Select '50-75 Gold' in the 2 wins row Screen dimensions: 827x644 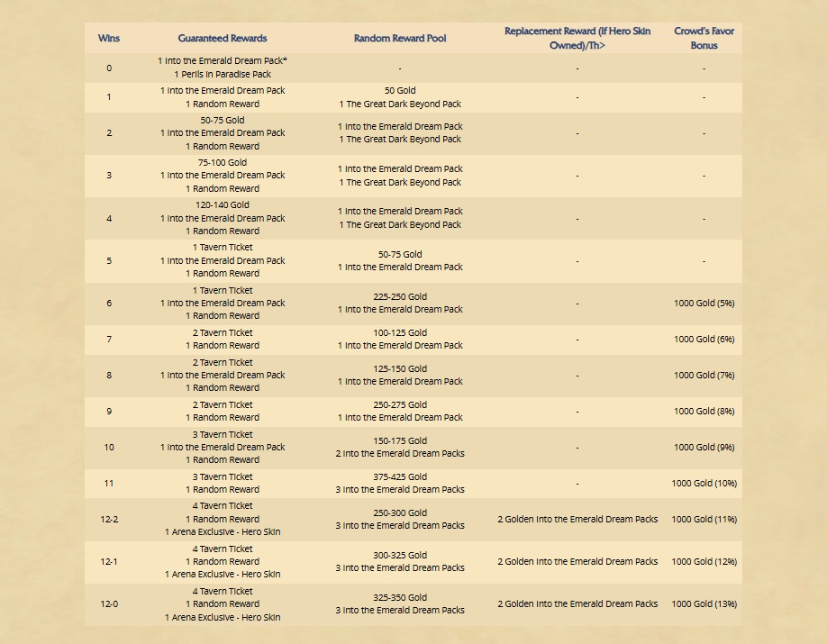tap(222, 120)
